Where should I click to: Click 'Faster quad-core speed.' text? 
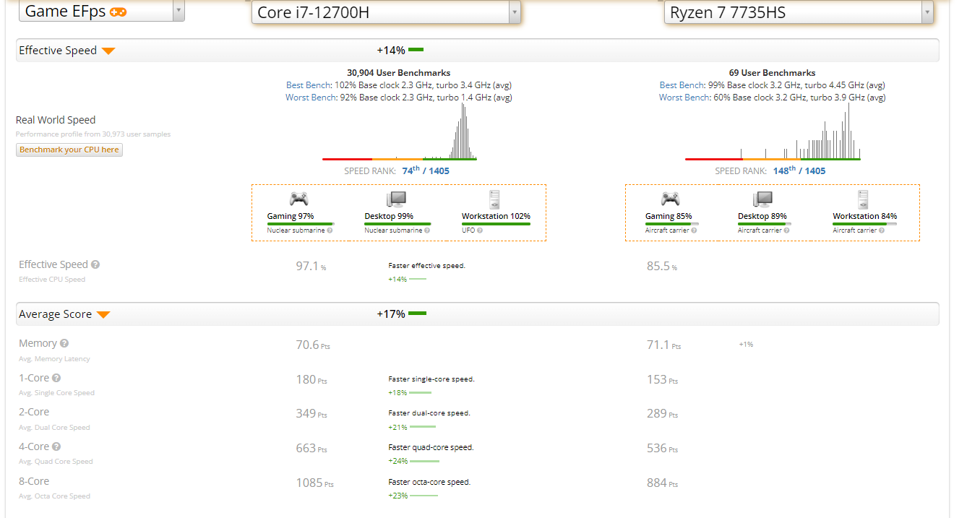click(x=431, y=447)
